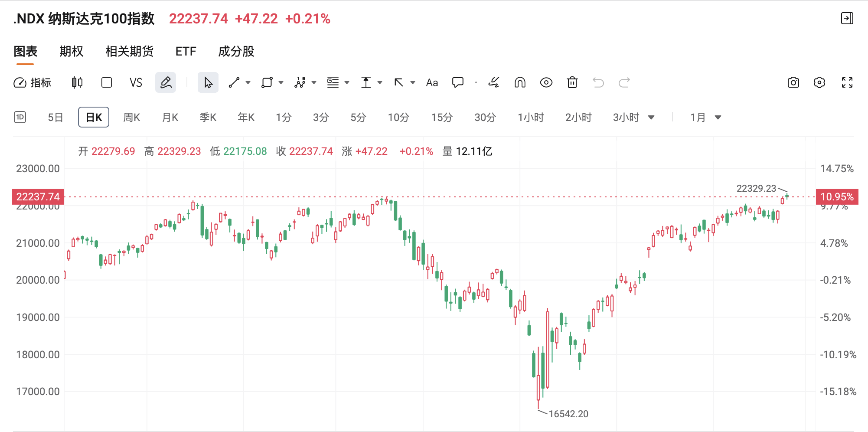Expand arrow marker options dropdown

coord(413,82)
